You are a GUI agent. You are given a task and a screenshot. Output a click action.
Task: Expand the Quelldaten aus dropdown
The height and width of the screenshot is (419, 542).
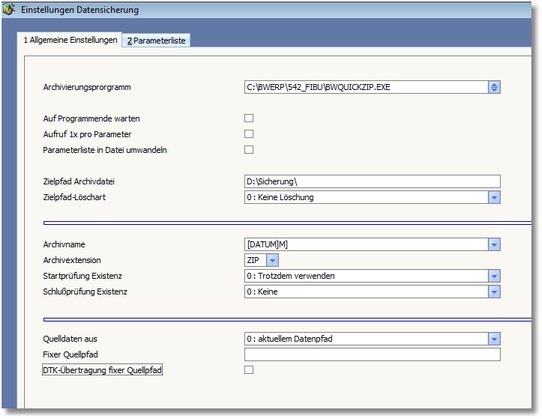(494, 339)
